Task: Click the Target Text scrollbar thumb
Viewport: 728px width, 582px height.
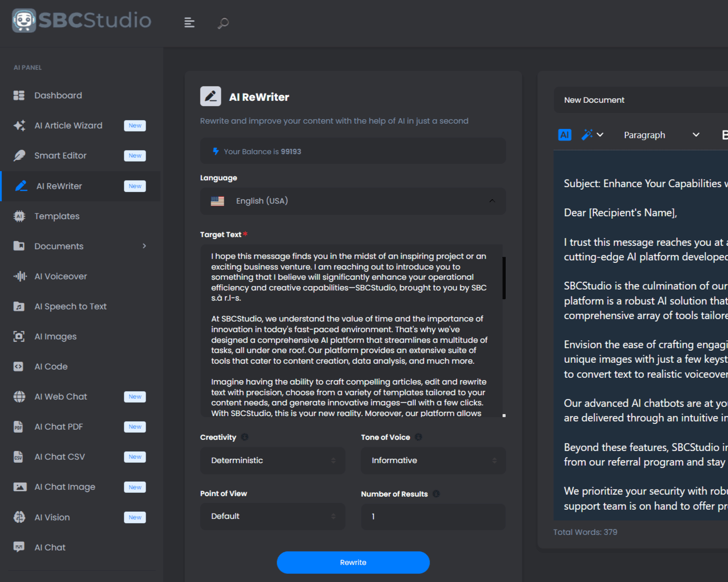Action: pyautogui.click(x=504, y=278)
